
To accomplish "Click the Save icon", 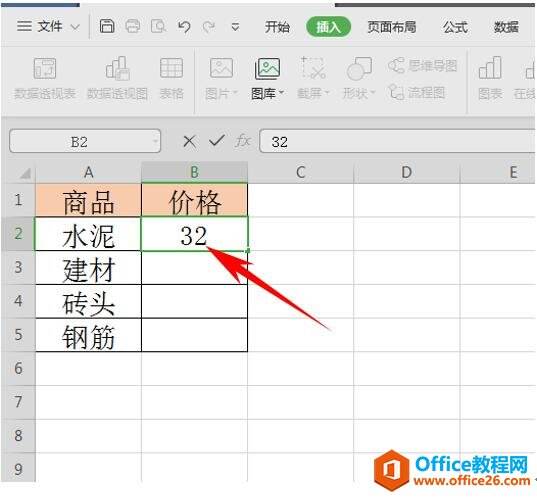I will 107,26.
